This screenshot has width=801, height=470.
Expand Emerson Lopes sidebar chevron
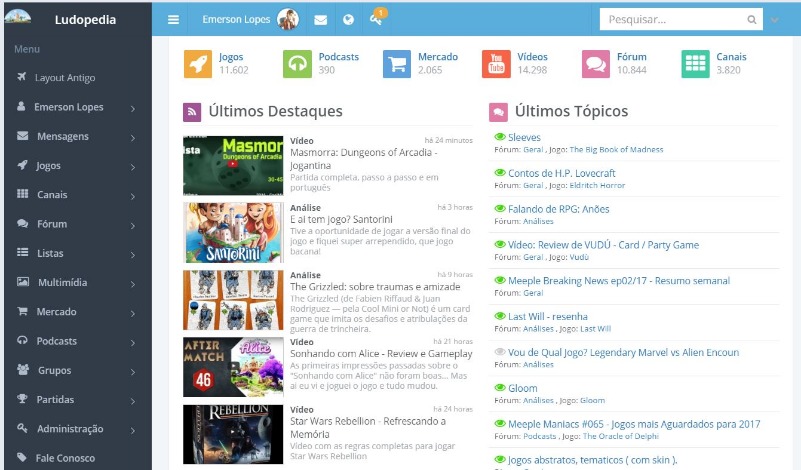[133, 108]
